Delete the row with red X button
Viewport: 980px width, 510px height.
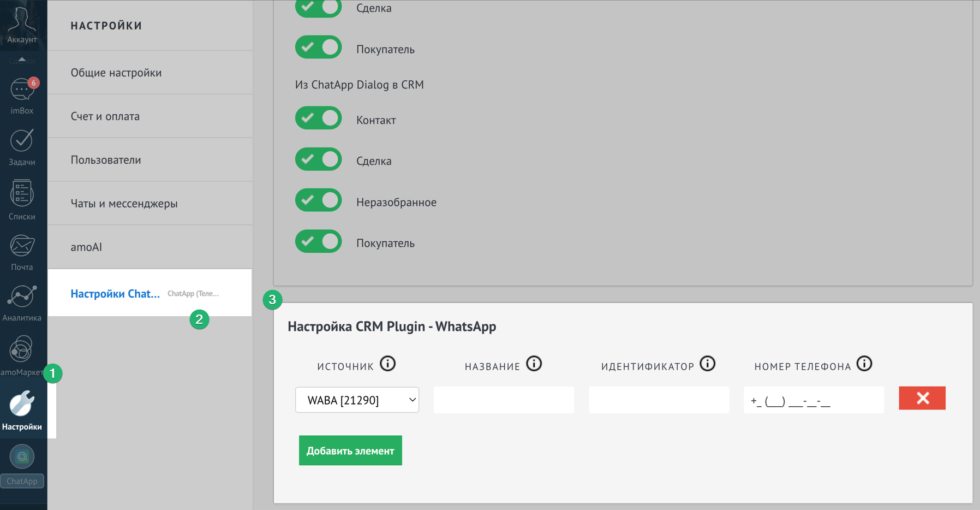[922, 398]
